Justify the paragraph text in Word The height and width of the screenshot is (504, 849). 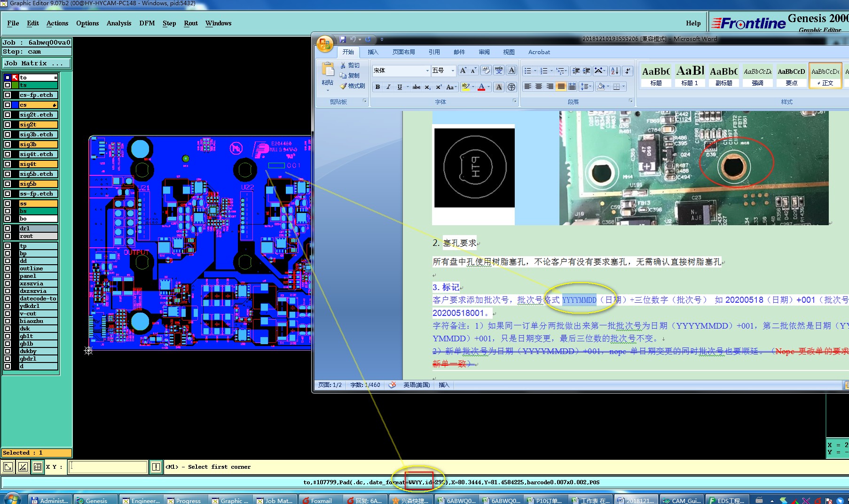point(561,87)
